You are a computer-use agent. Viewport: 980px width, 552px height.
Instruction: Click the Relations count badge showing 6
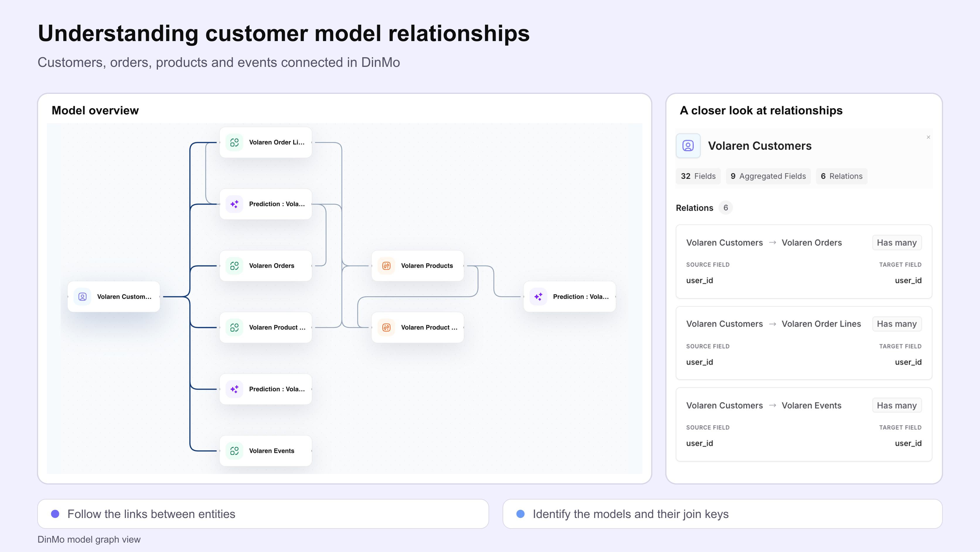click(x=726, y=208)
